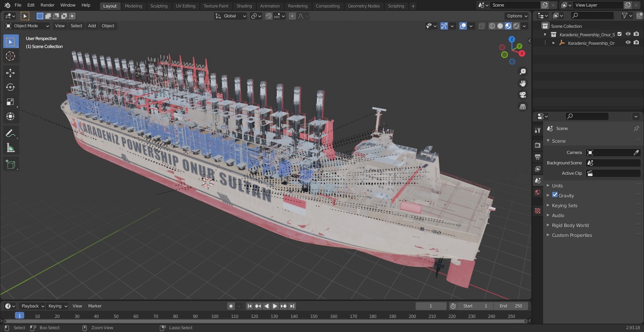Image resolution: width=644 pixels, height=332 pixels.
Task: Hide Karadeniz_Powership_Onur_S collection in viewport
Action: [628, 34]
